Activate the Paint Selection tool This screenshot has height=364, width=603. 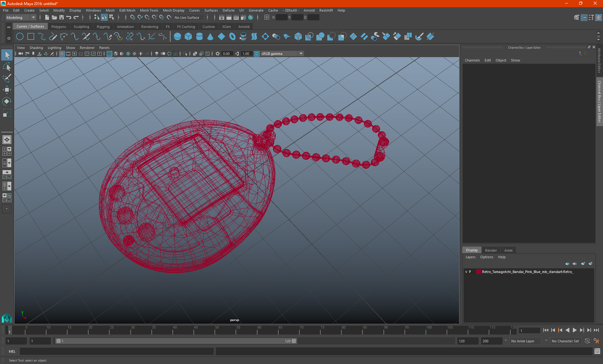click(7, 78)
